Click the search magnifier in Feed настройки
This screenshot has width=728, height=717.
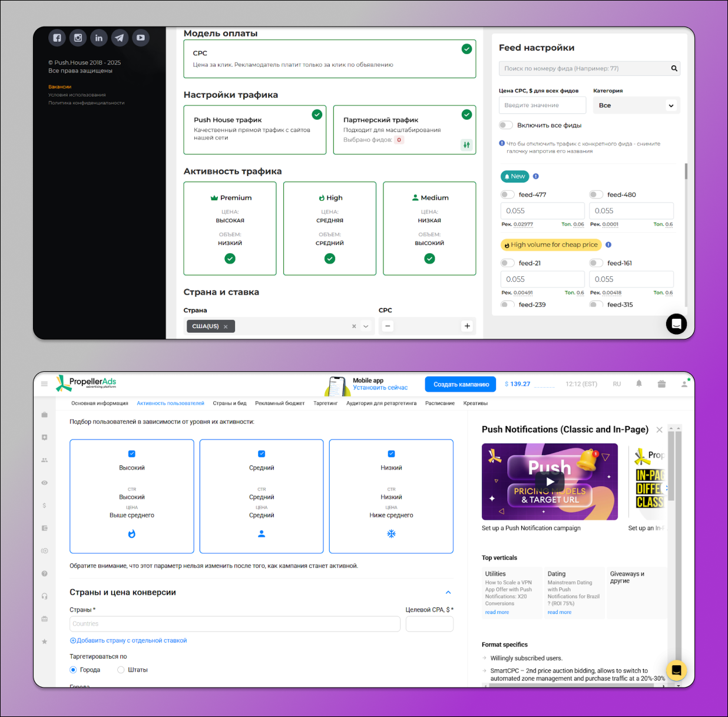tap(674, 68)
